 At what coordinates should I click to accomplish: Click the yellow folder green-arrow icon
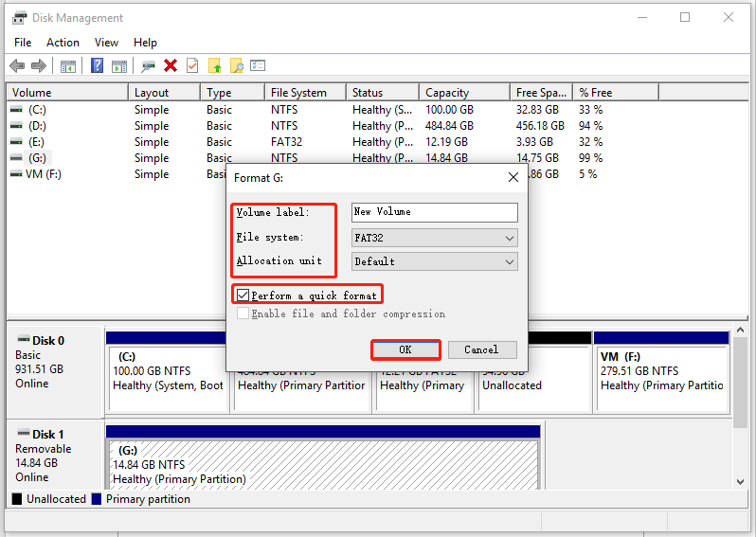(x=214, y=65)
